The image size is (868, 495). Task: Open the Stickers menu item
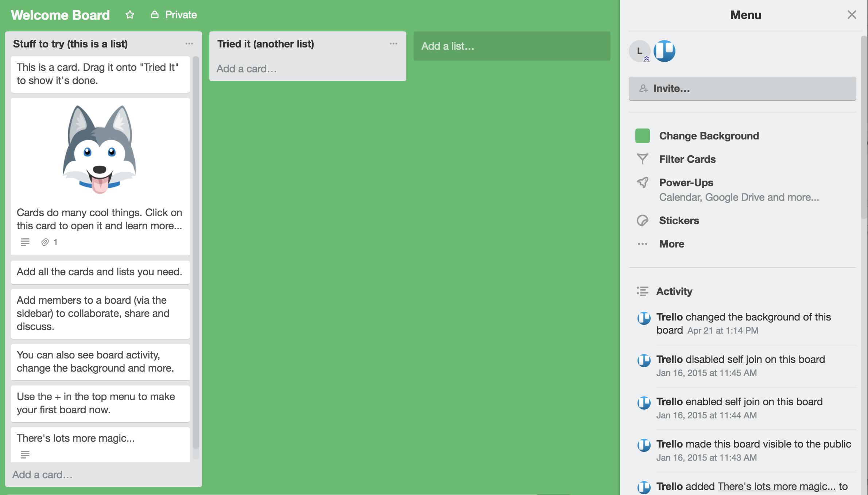679,220
